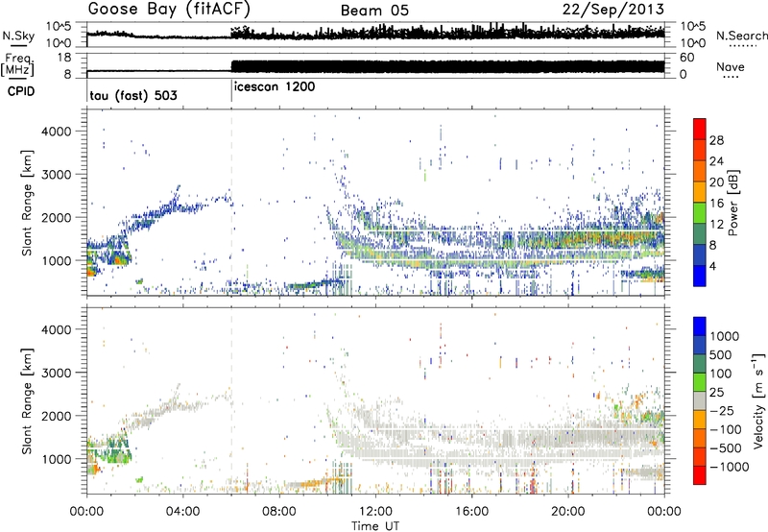768x532 pixels.
Task: Pick the gray segment of velocity colorbar
Action: point(700,400)
